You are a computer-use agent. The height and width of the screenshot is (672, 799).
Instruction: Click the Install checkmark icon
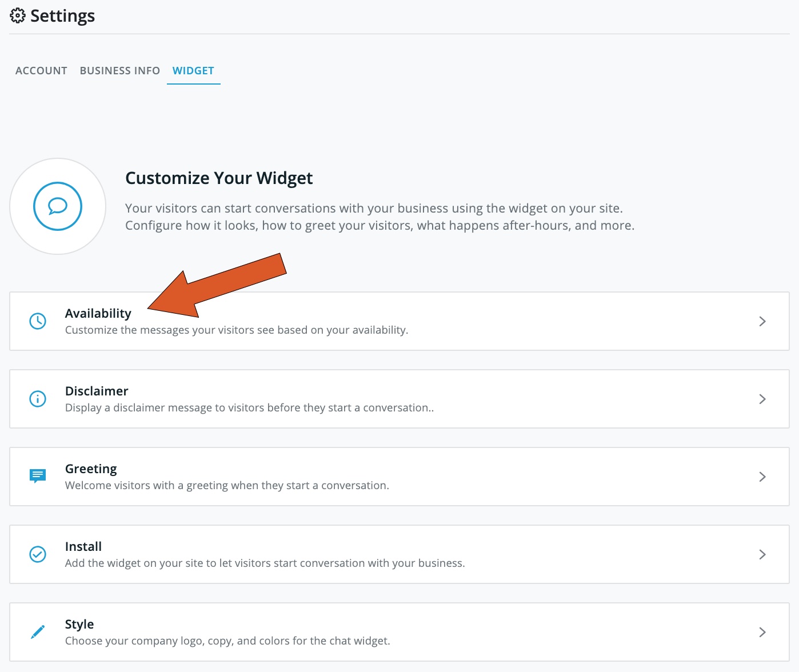point(38,554)
